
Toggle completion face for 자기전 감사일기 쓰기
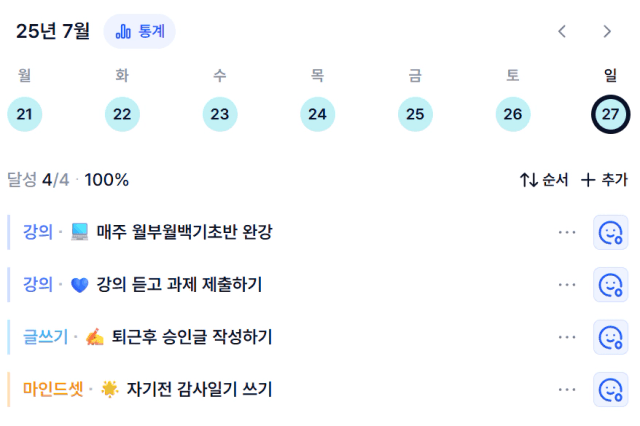[x=610, y=390]
